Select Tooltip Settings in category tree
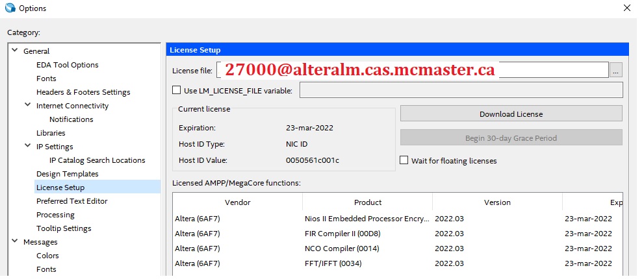Image resolution: width=644 pixels, height=279 pixels. pyautogui.click(x=64, y=228)
